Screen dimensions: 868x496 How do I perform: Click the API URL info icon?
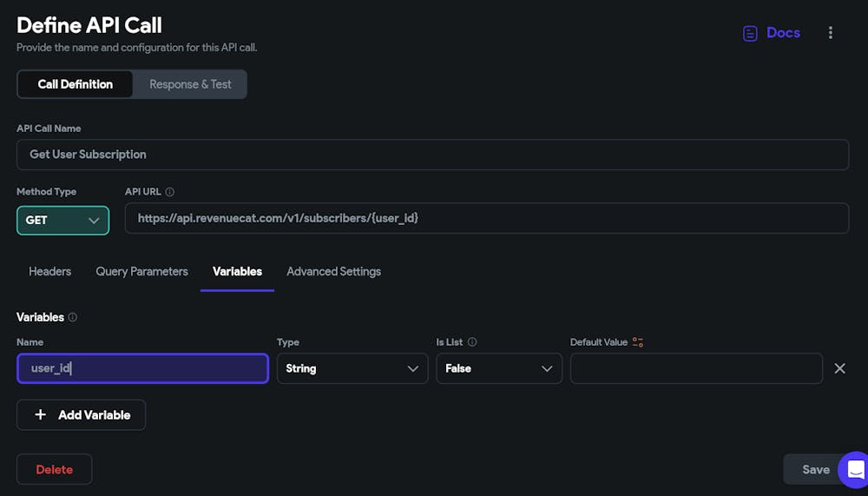[170, 192]
